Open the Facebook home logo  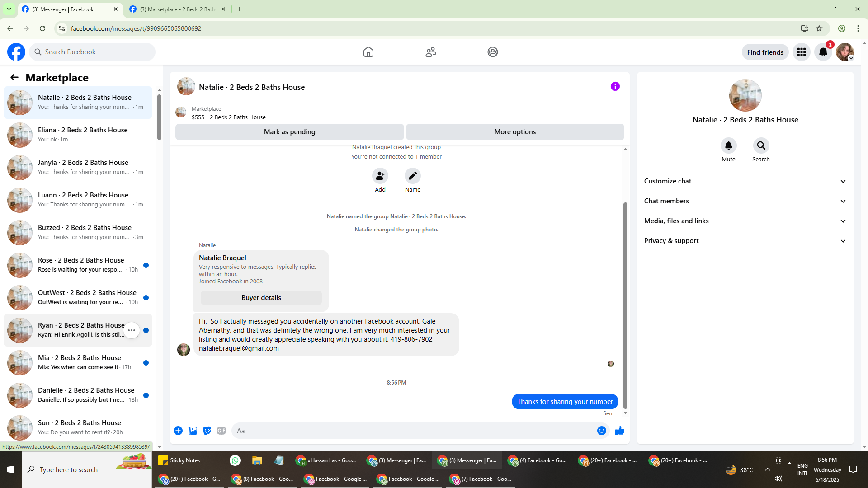click(x=16, y=52)
